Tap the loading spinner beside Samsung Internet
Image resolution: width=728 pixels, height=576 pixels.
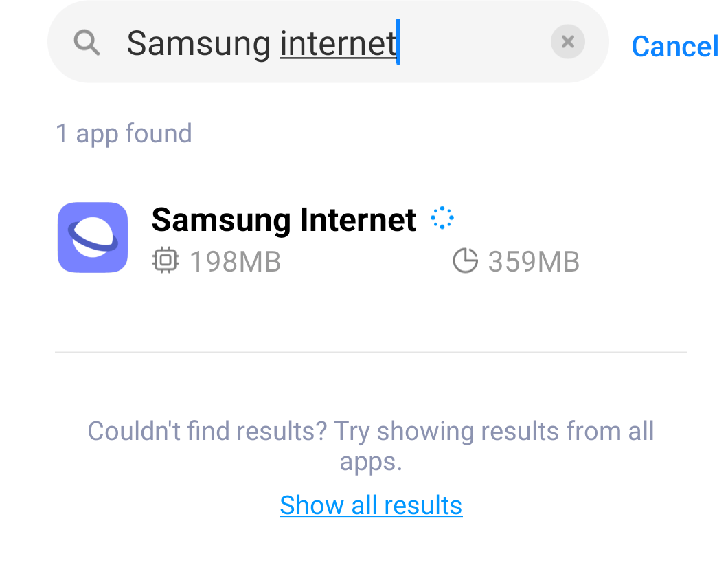click(x=442, y=218)
